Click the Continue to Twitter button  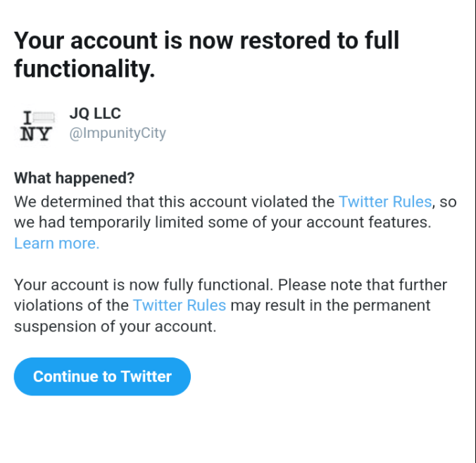(102, 376)
